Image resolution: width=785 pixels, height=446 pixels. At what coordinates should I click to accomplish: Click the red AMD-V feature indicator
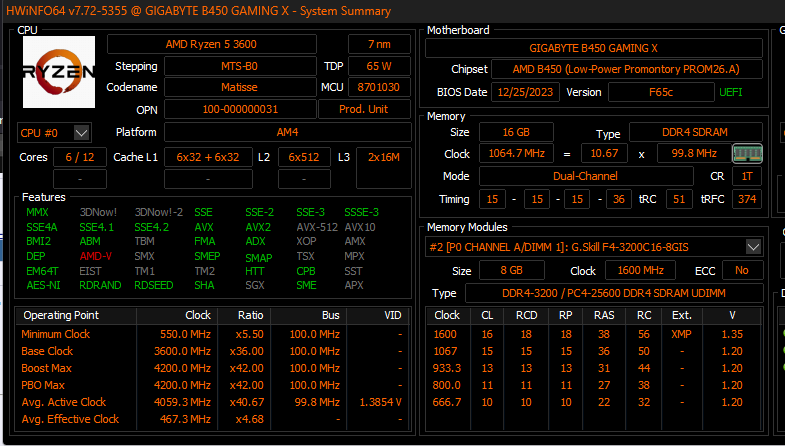tap(96, 256)
